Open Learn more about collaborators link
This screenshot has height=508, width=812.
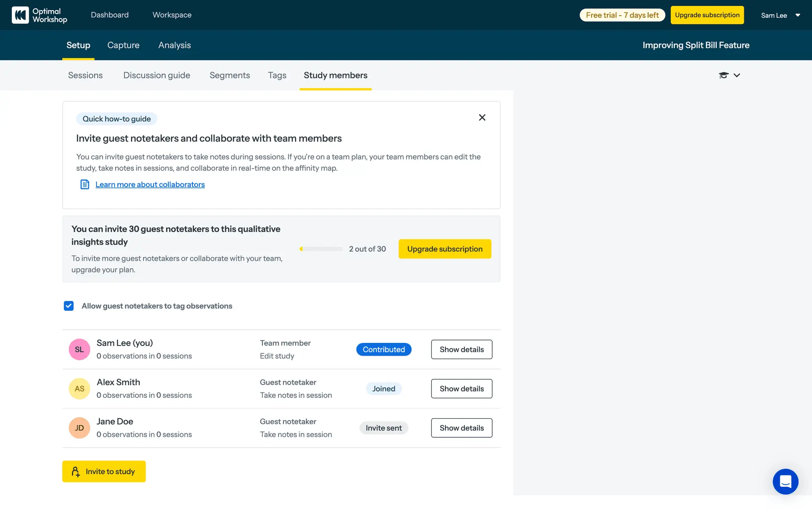coord(150,185)
